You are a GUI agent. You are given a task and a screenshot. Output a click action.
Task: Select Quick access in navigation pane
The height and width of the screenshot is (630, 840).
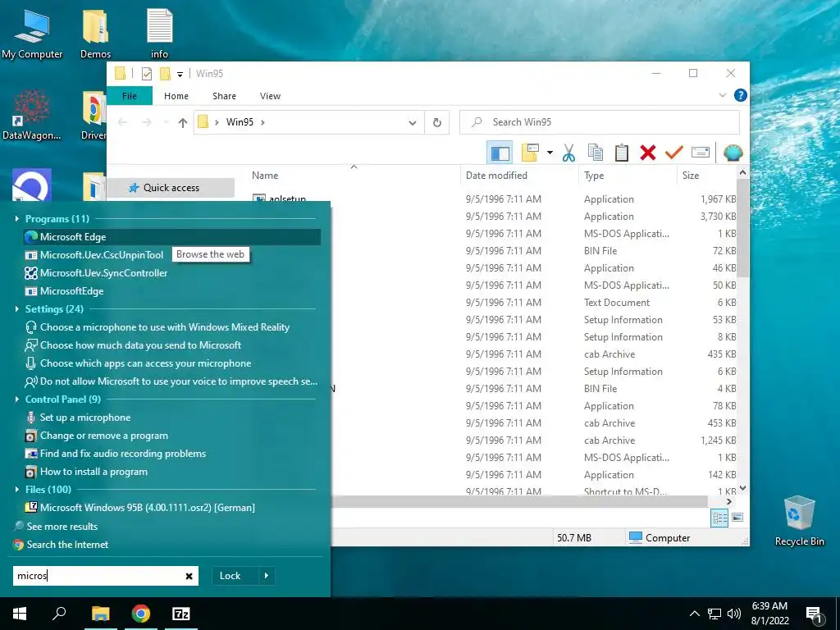[x=171, y=188]
